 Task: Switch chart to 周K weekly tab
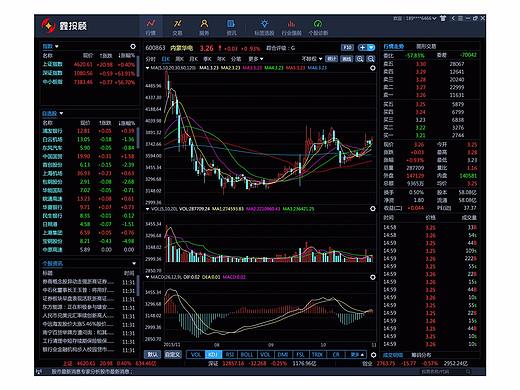pos(179,59)
